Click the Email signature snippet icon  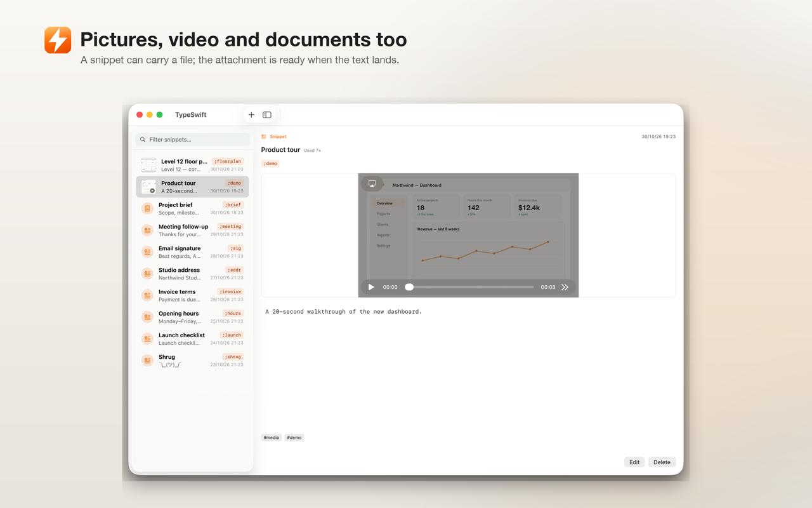(147, 252)
